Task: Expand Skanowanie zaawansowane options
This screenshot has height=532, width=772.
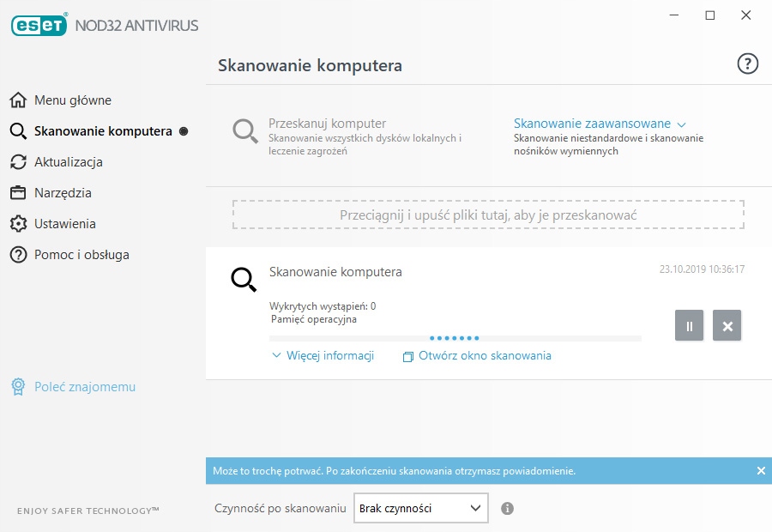Action: pyautogui.click(x=600, y=124)
